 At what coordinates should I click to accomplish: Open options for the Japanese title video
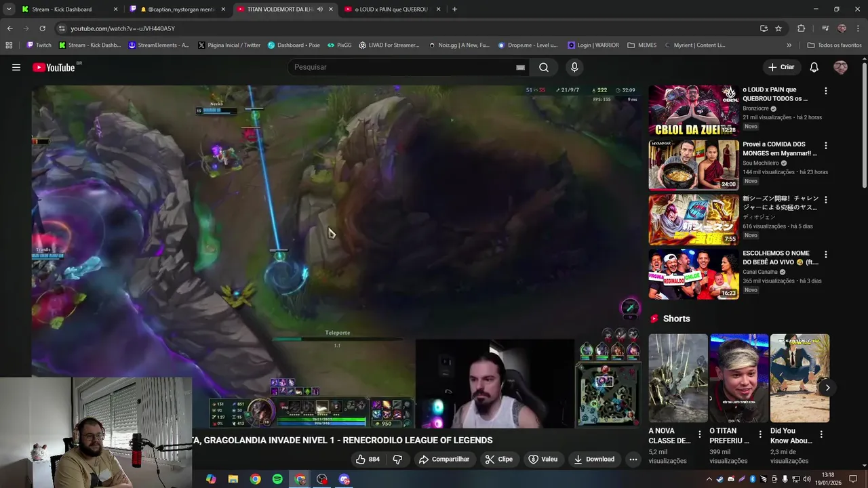pyautogui.click(x=825, y=200)
